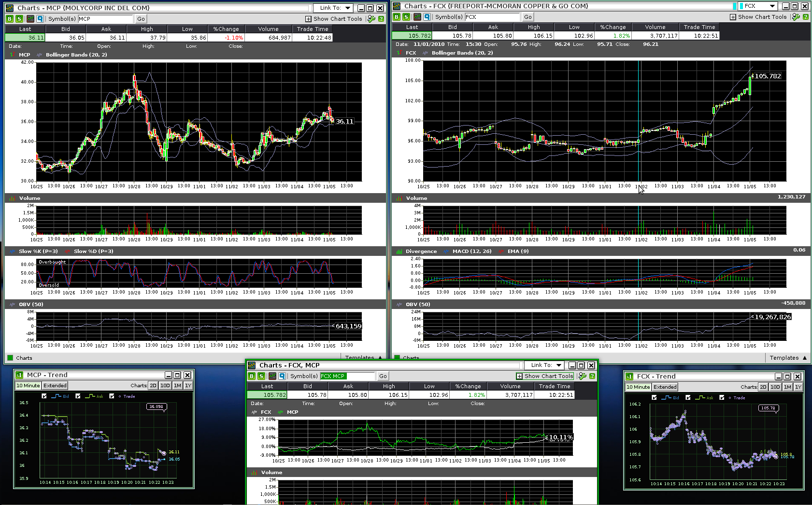Open chart icon in FCX chart window toolbar
The height and width of the screenshot is (505, 812).
(x=417, y=17)
